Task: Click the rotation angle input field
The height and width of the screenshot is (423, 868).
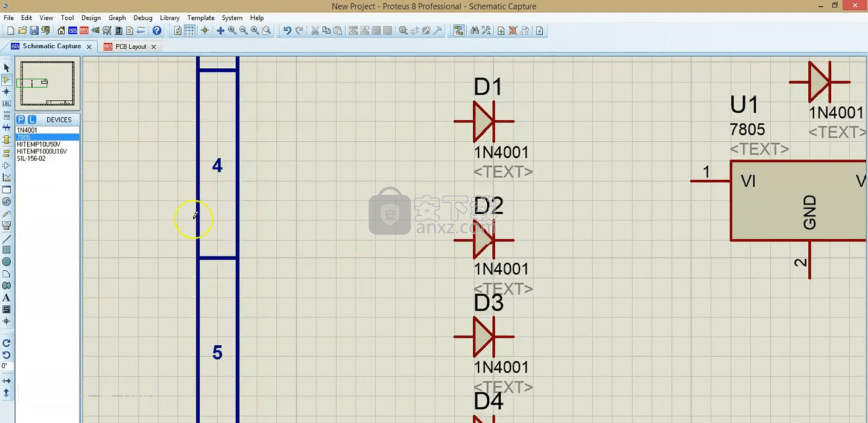Action: coord(7,366)
